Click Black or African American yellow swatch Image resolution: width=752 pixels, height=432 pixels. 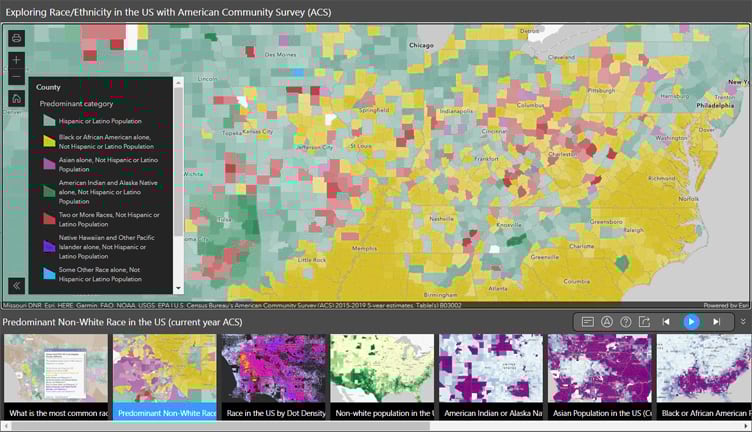[49, 141]
